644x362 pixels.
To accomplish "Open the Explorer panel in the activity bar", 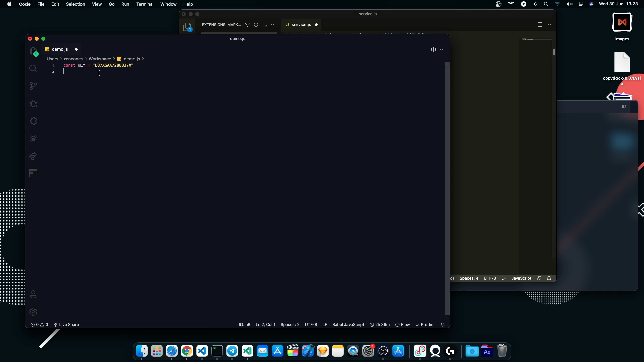I will pyautogui.click(x=33, y=51).
